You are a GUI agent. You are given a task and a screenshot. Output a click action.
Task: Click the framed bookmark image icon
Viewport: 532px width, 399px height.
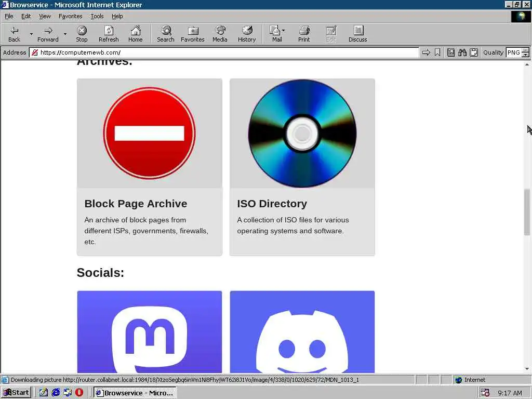(450, 52)
